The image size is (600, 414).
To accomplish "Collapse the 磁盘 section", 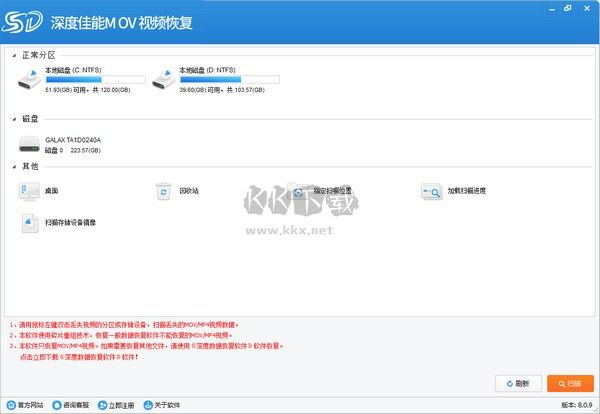I will click(x=14, y=119).
